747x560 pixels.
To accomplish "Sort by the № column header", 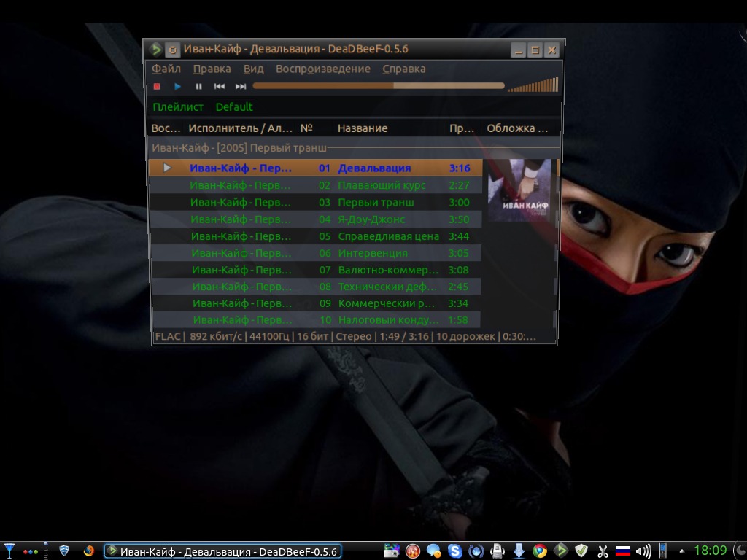I will click(x=307, y=128).
